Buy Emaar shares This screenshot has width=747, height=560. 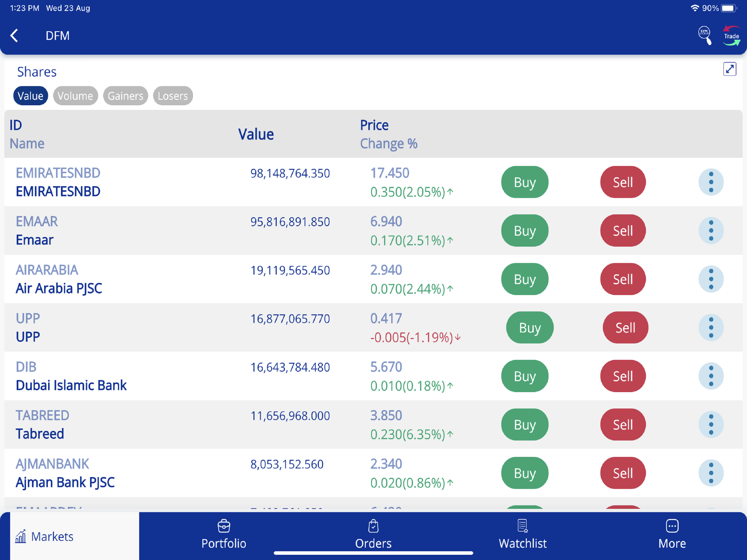[525, 231]
